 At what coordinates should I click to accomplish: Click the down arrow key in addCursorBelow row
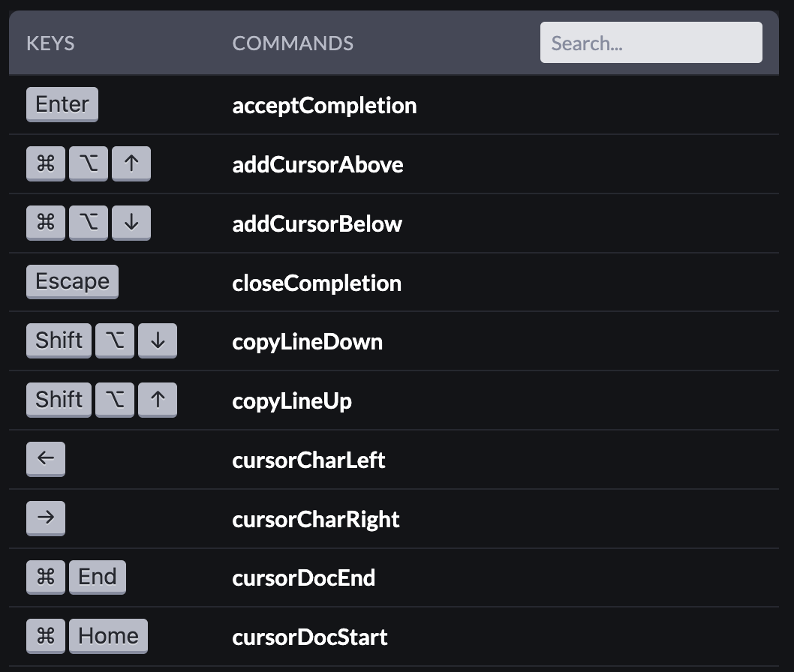coord(131,223)
